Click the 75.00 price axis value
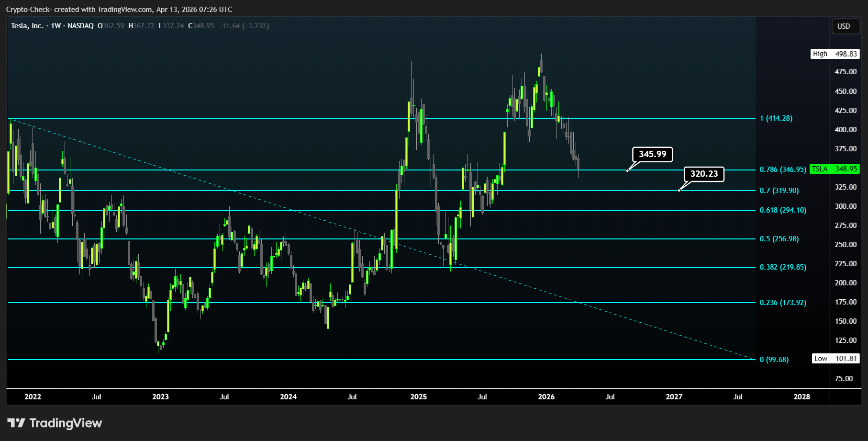The width and height of the screenshot is (868, 441). point(844,379)
